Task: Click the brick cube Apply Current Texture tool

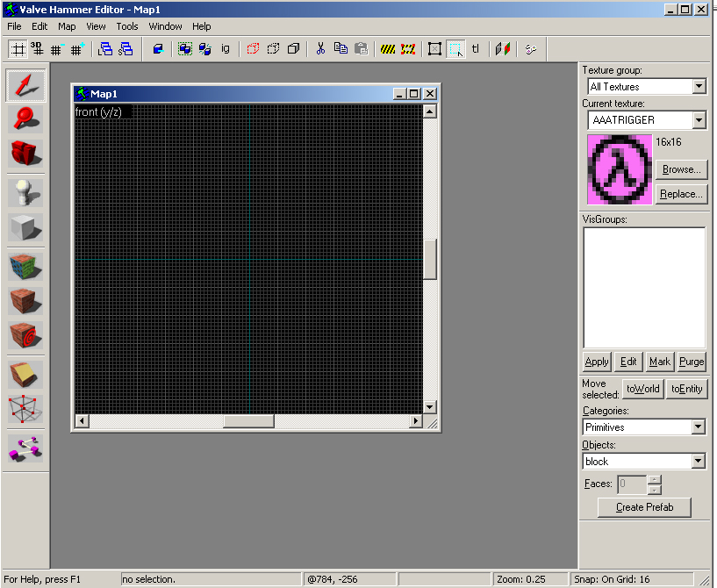Action: 25,301
